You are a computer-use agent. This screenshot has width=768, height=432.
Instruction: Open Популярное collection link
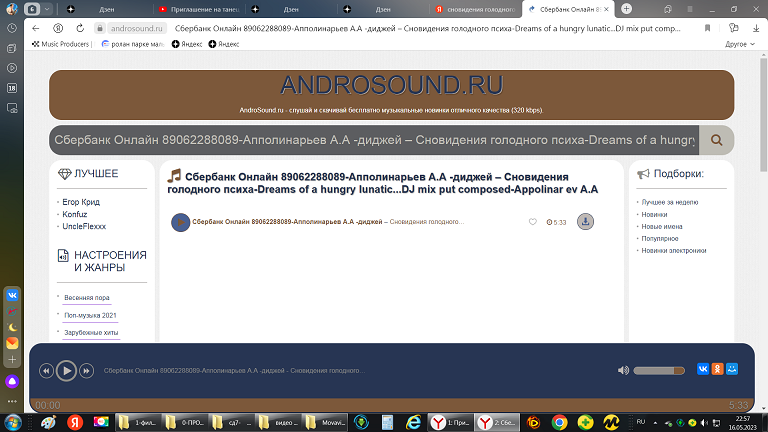click(660, 239)
